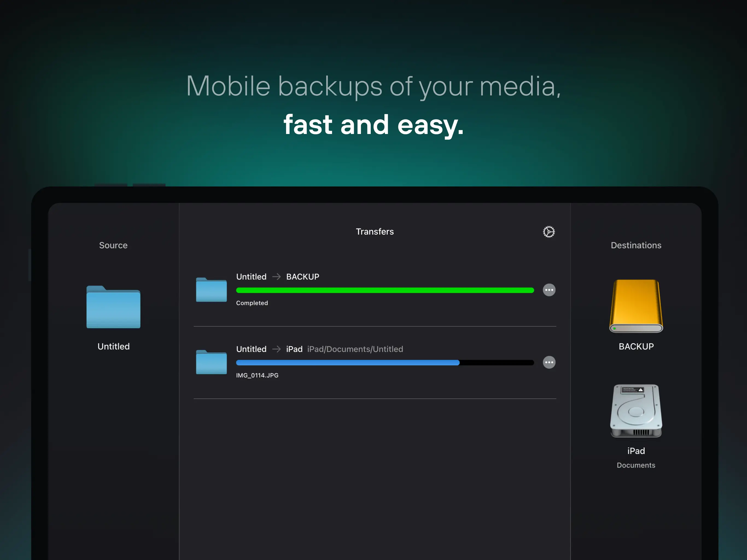Click the iPad/Documents/Untitled path text
Viewport: 747px width, 560px height.
coord(355,349)
